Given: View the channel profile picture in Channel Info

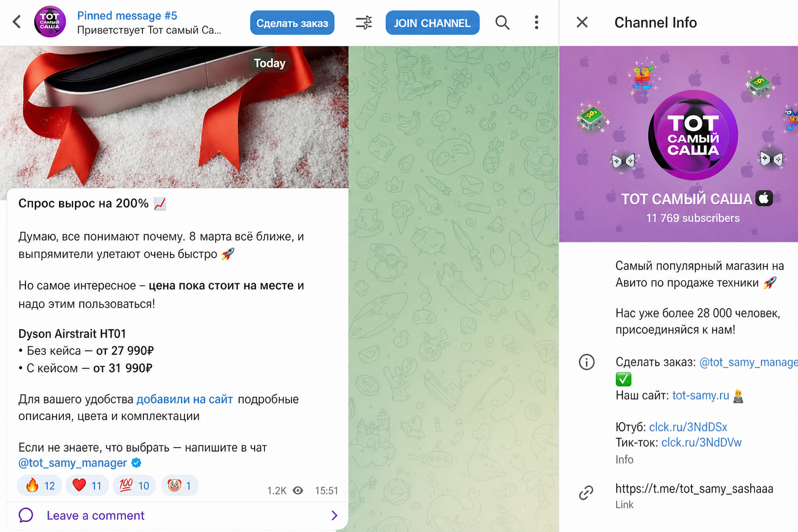Looking at the screenshot, I should [693, 135].
